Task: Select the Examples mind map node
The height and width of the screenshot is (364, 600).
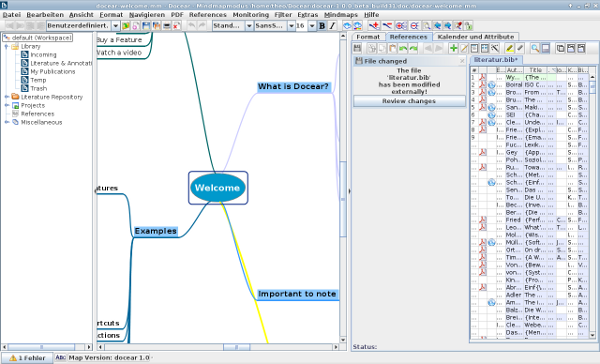Action: click(155, 231)
